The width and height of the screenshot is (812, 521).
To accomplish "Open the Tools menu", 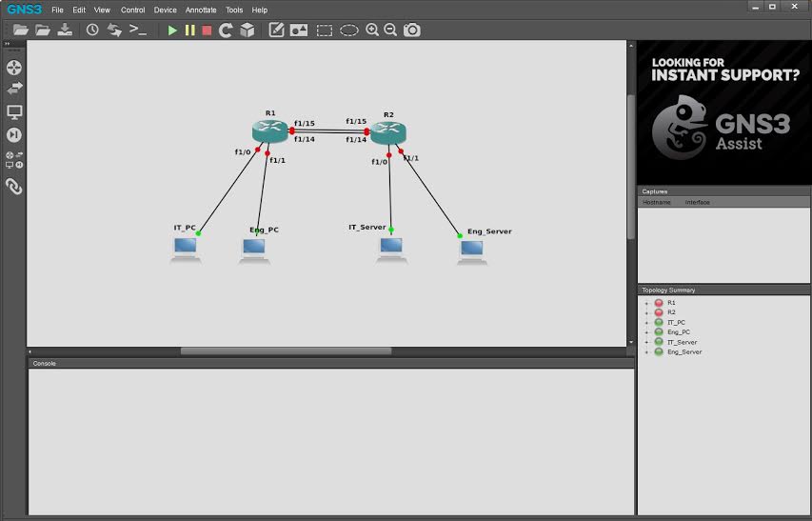I will pos(234,10).
